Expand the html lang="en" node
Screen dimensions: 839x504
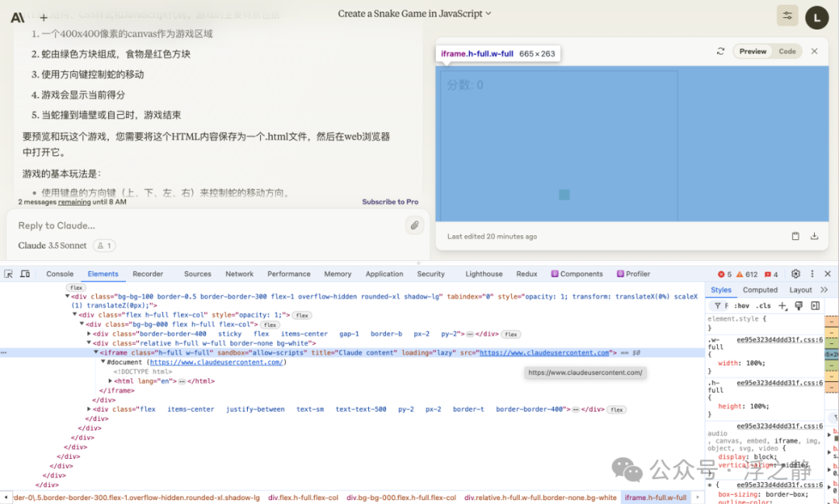tap(110, 381)
